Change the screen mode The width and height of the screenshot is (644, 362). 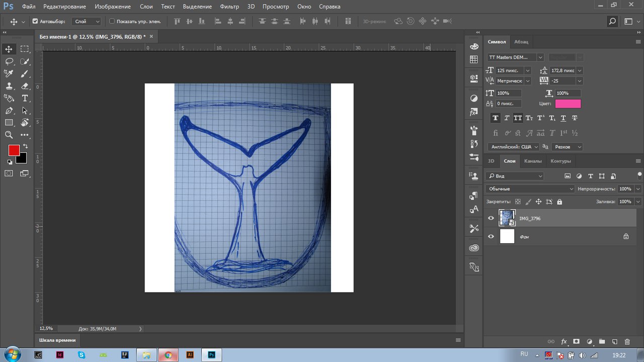(x=25, y=173)
